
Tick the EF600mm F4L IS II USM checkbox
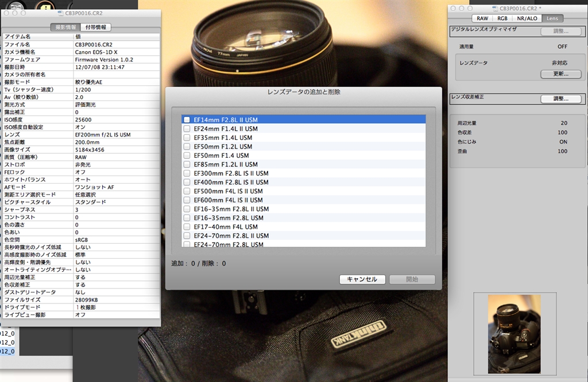[187, 200]
